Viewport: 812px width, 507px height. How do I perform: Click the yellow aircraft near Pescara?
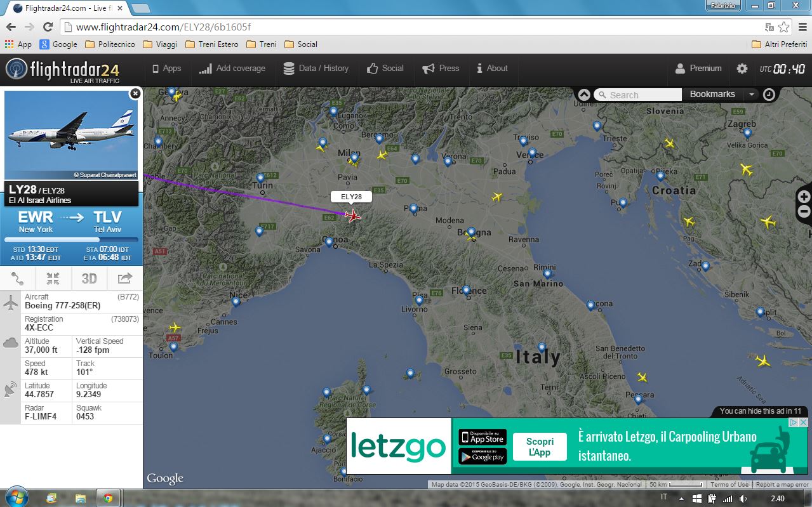pos(642,377)
